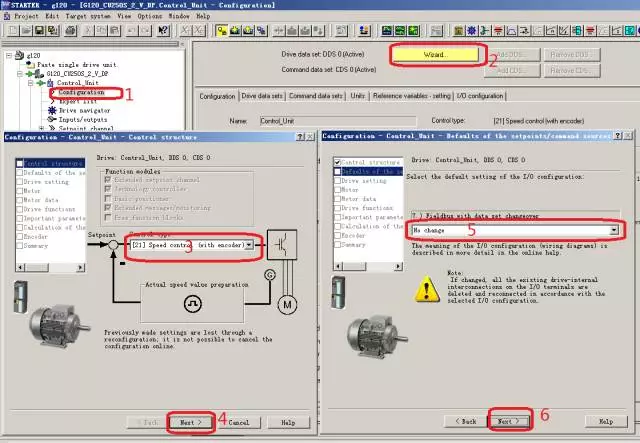Click the yellow Wizard button

click(435, 53)
